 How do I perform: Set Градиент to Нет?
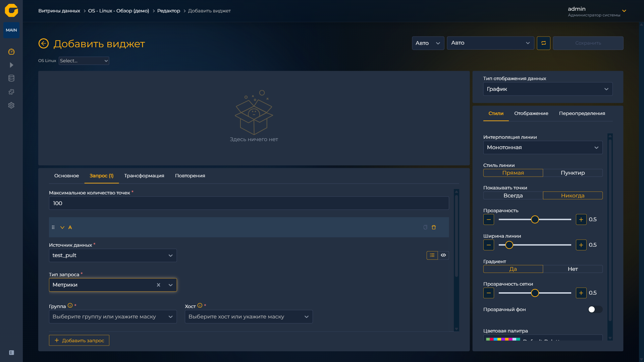(573, 269)
